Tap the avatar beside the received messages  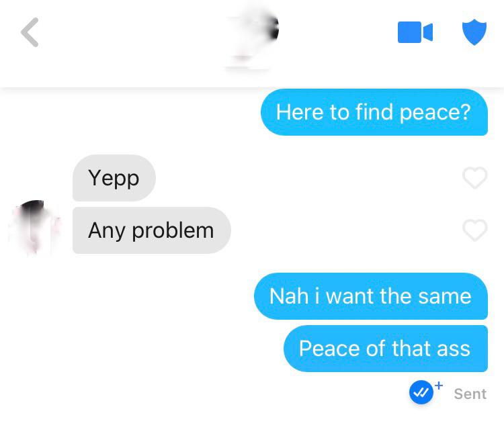pyautogui.click(x=34, y=228)
